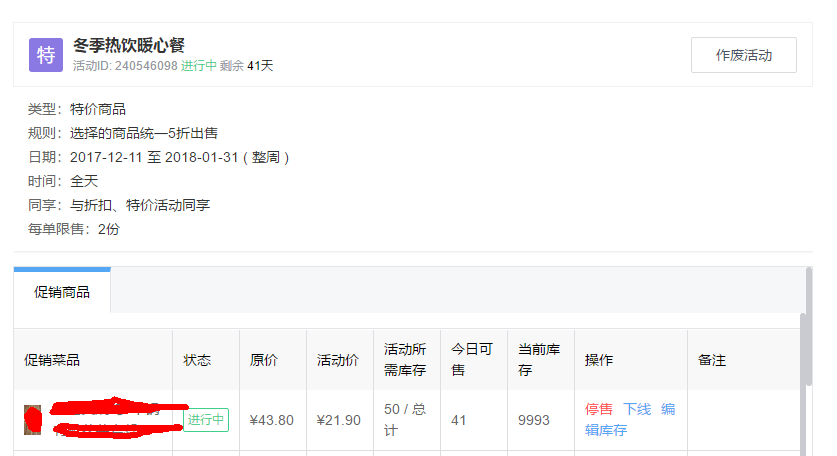
Task: Click the green 进行中 badge in the table row
Action: 207,420
